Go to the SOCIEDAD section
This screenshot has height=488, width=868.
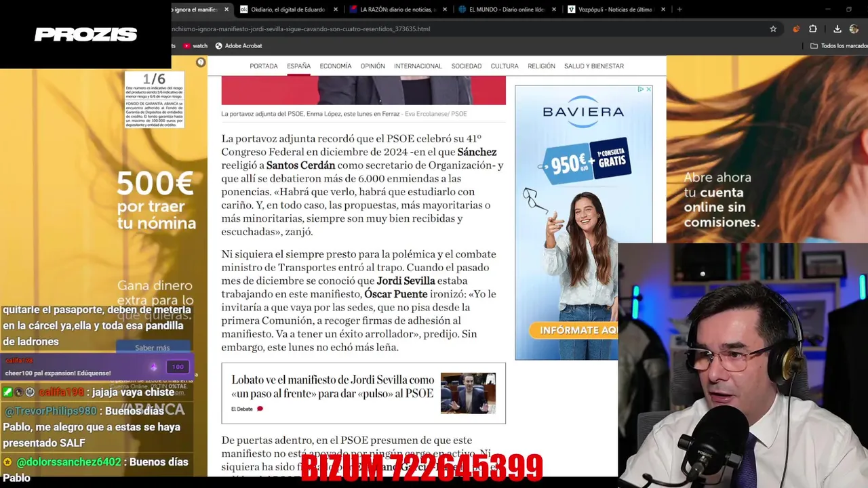point(467,66)
